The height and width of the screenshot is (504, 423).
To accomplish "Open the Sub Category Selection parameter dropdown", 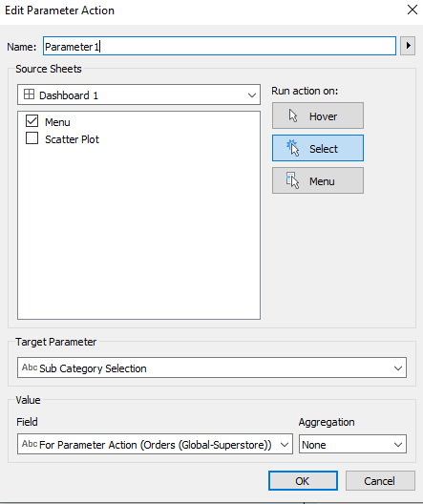I will [x=212, y=367].
